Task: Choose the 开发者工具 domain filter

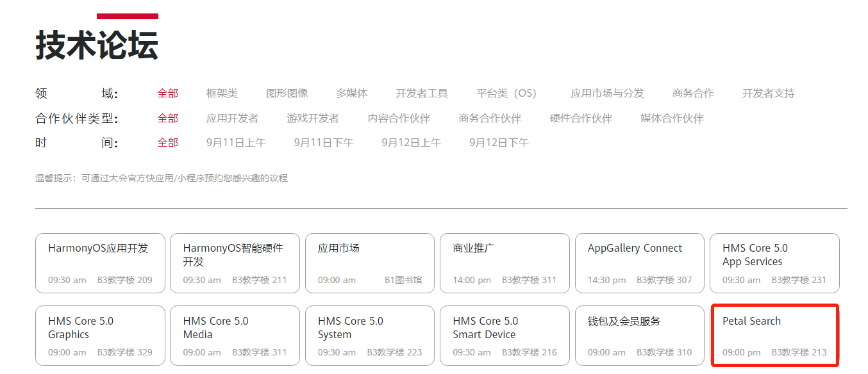Action: tap(422, 93)
